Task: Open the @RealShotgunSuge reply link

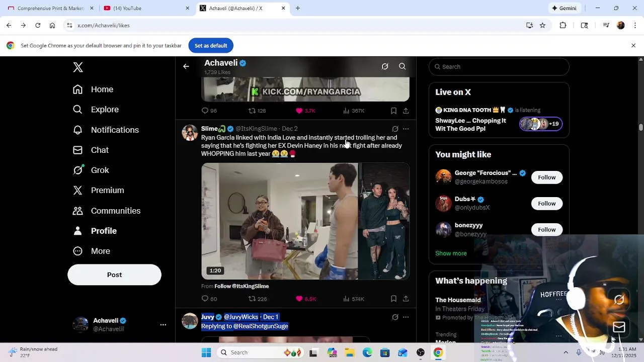Action: pos(261,326)
